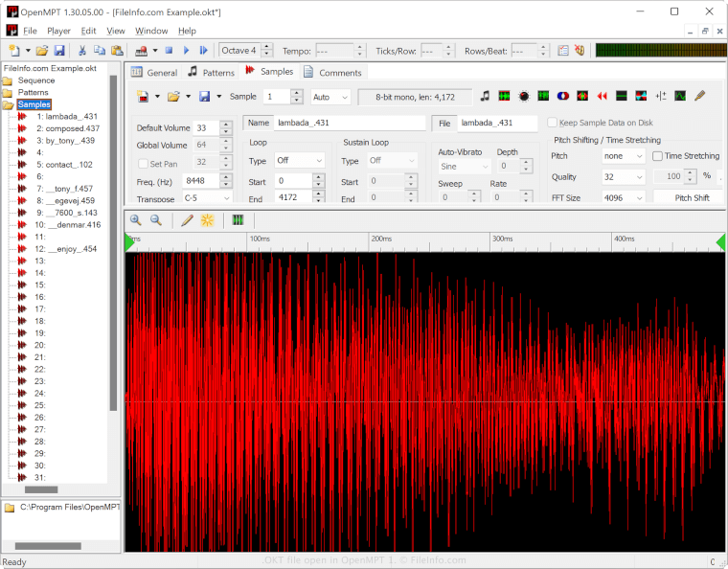This screenshot has height=569, width=728.
Task: Expand the FFT Size dropdown
Action: click(x=624, y=198)
